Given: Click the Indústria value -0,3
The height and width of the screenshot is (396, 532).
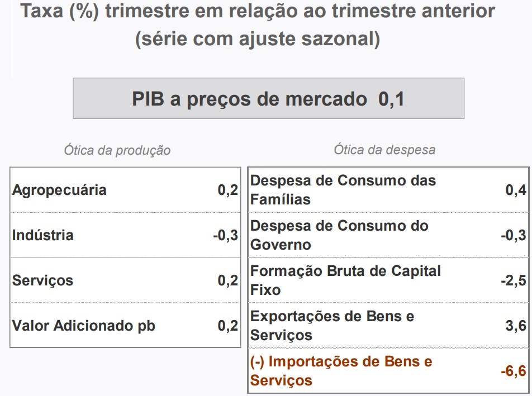Looking at the screenshot, I should pos(225,235).
